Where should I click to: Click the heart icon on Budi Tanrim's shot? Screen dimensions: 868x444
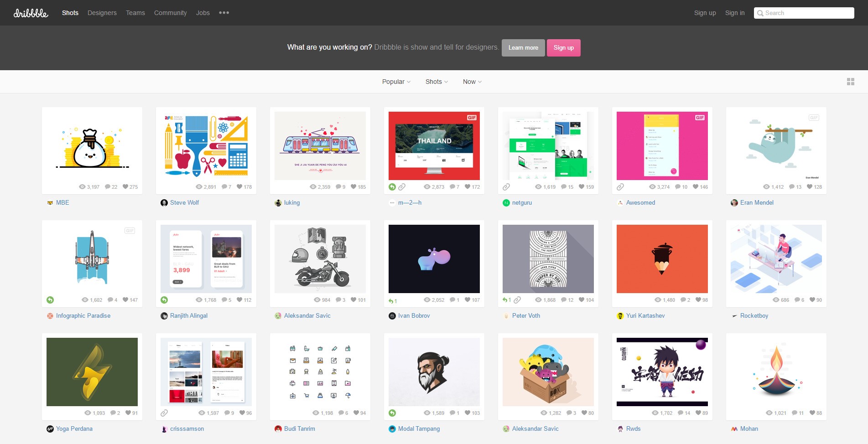356,413
